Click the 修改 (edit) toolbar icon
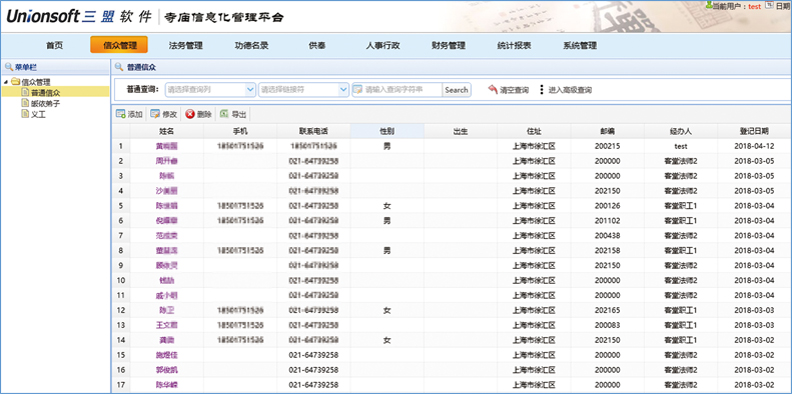 (x=155, y=114)
